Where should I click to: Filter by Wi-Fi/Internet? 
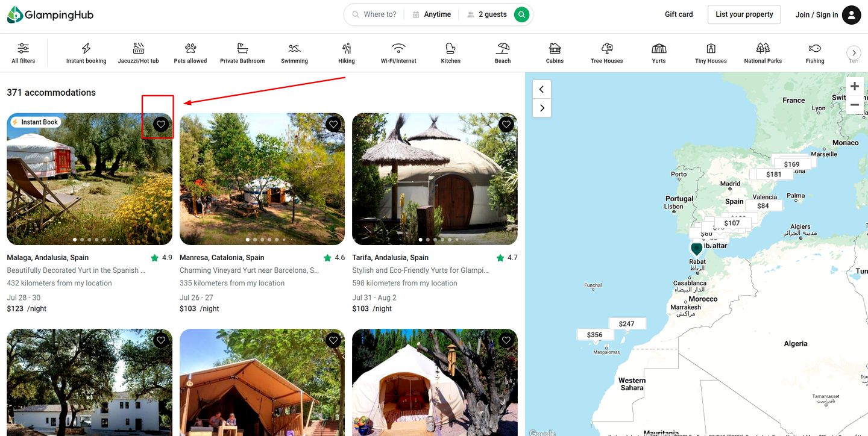[x=398, y=53]
